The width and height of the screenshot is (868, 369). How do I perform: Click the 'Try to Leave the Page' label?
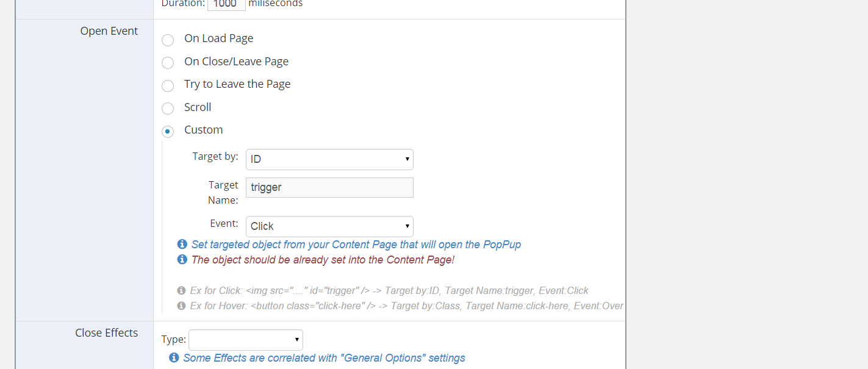click(237, 84)
